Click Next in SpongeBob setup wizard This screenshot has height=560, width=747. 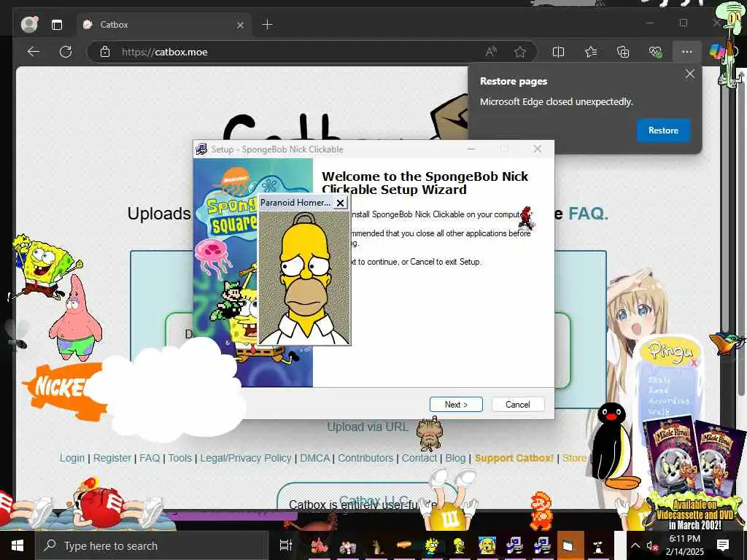[456, 404]
